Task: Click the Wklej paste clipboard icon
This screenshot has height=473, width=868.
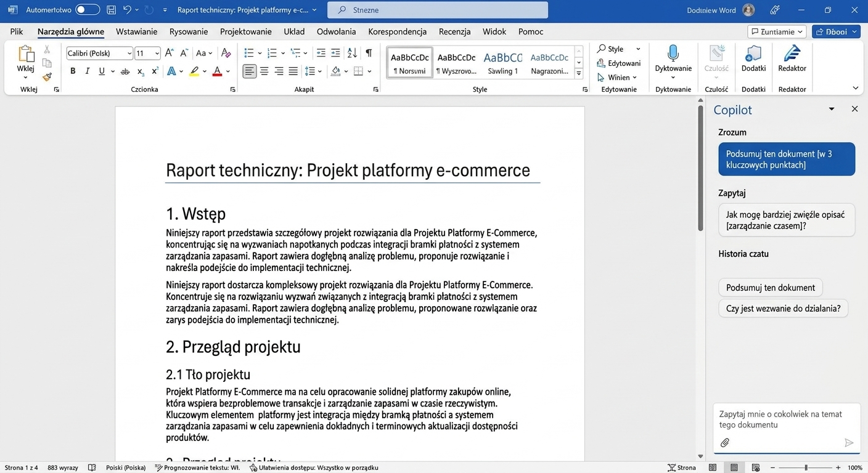Action: click(x=25, y=55)
